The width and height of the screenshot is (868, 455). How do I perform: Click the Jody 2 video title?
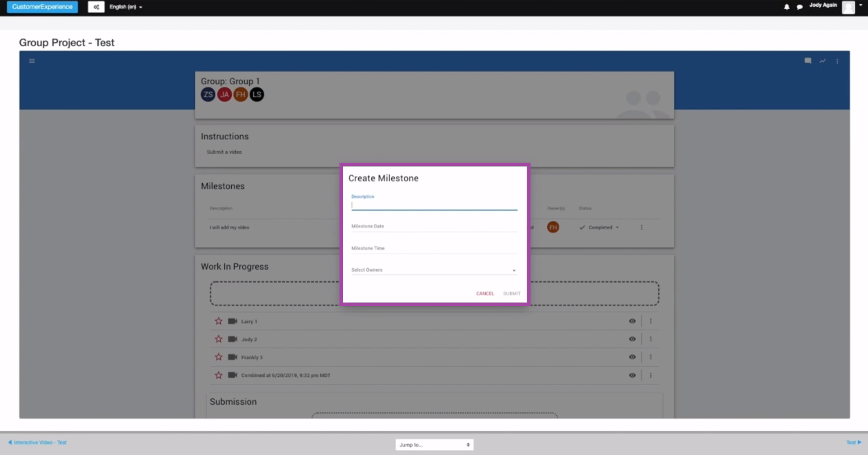coord(249,339)
